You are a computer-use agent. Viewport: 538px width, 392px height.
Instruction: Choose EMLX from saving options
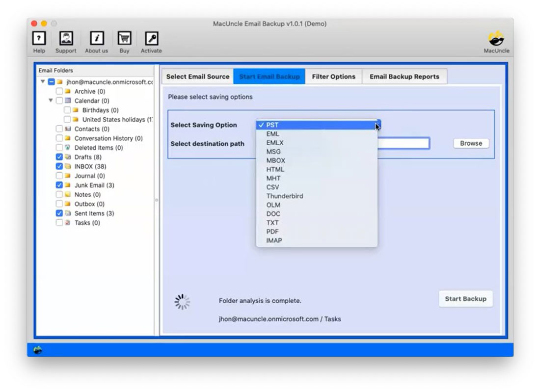317,143
